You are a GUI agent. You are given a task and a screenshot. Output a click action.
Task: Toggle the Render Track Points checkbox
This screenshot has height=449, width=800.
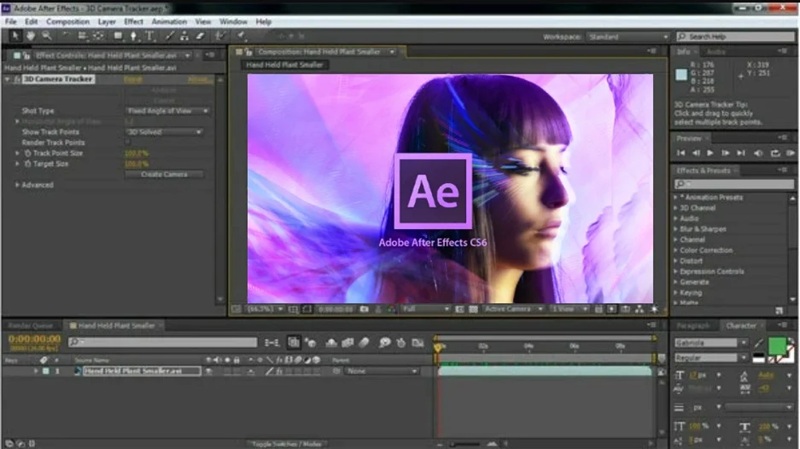pyautogui.click(x=128, y=142)
